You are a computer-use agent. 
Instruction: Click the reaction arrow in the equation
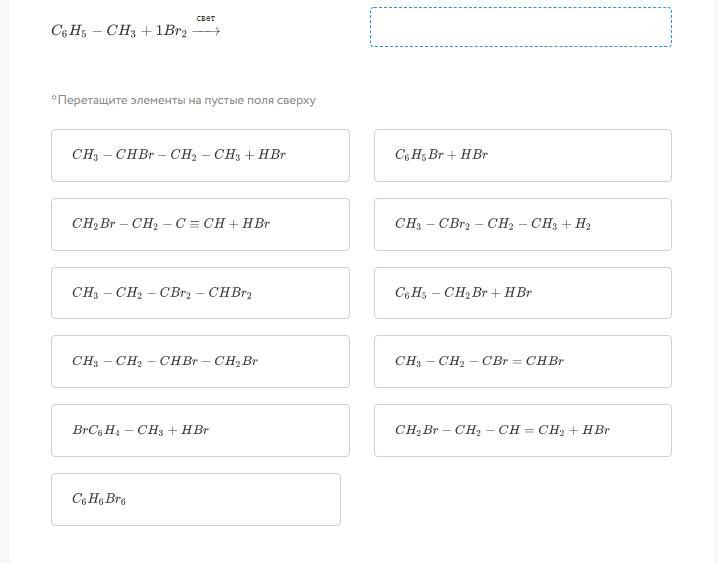pos(206,31)
